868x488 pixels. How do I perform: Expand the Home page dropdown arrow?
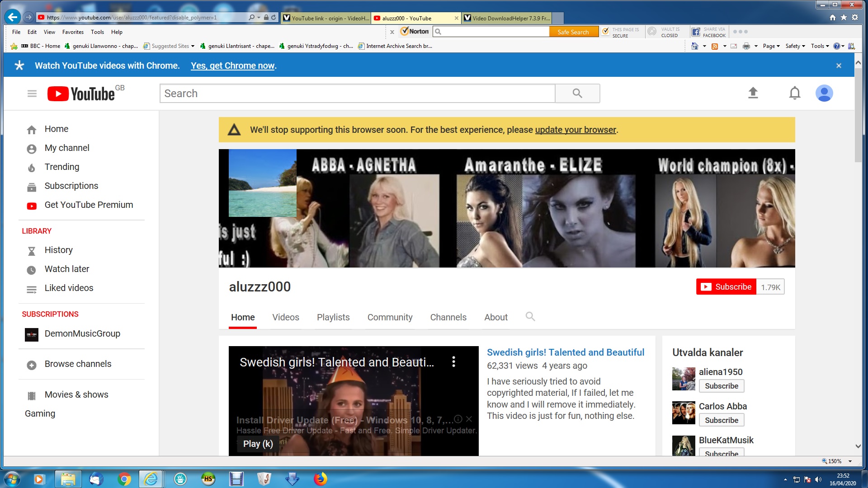[x=704, y=46]
